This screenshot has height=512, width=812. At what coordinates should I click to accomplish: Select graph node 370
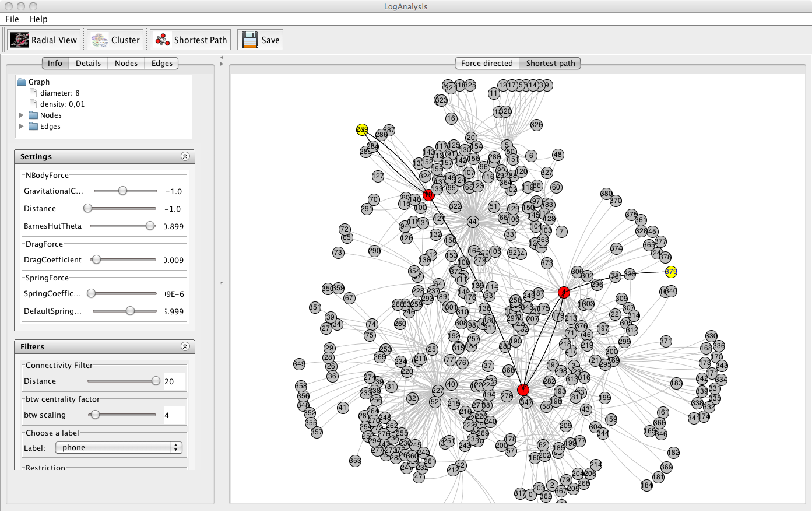pyautogui.click(x=616, y=201)
